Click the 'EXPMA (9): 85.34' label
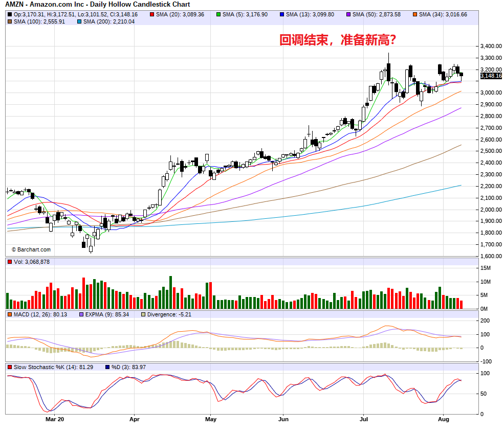The image size is (504, 435). pyautogui.click(x=107, y=314)
